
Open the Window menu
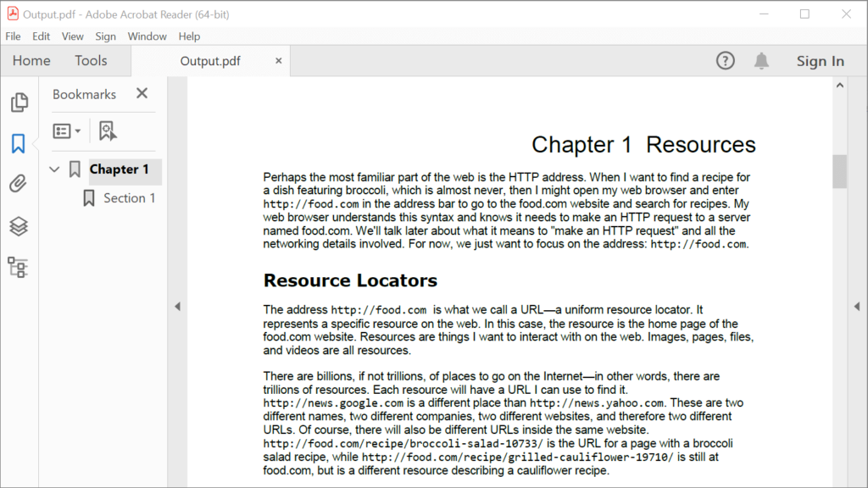pos(147,36)
